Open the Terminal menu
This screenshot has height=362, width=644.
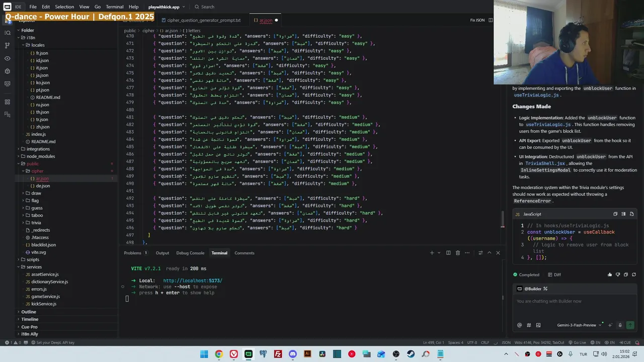point(114,7)
